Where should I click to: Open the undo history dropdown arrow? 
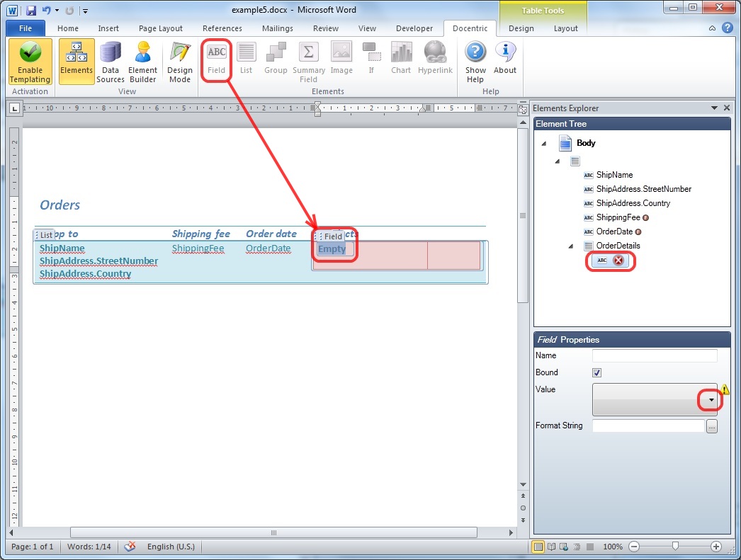57,10
